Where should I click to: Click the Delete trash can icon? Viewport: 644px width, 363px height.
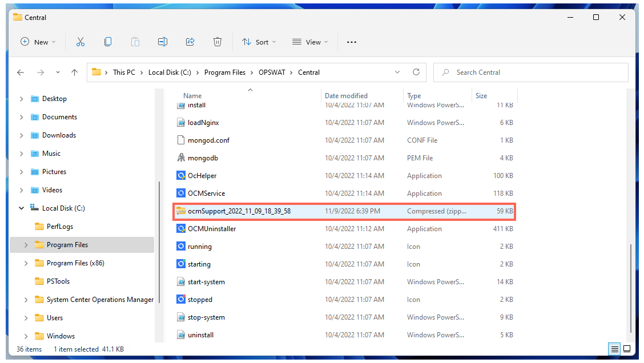[x=218, y=42]
